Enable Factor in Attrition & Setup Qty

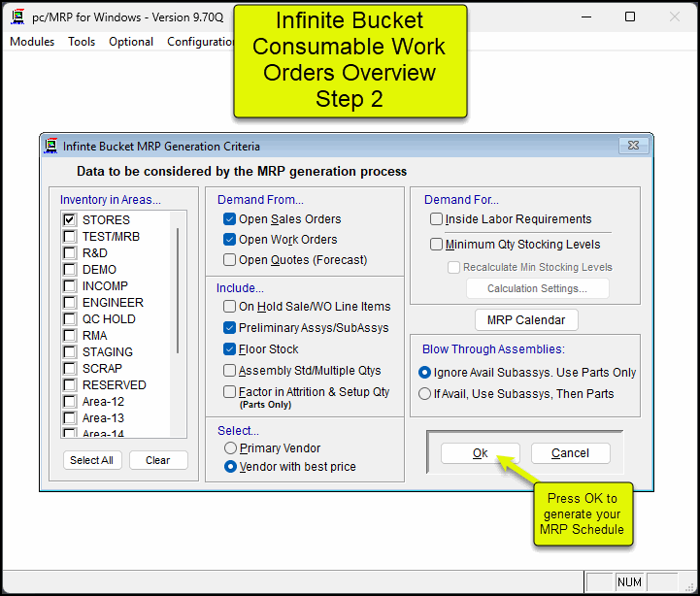[x=229, y=392]
